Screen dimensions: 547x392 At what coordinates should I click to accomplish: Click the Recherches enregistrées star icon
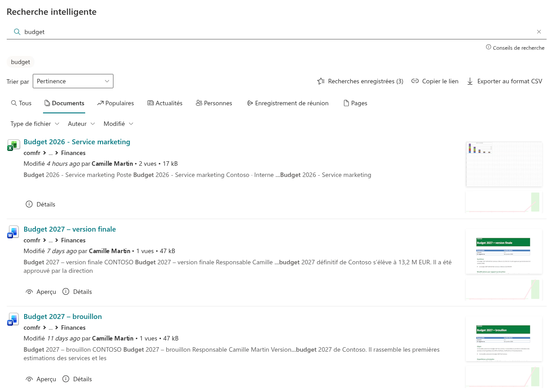[x=321, y=81]
